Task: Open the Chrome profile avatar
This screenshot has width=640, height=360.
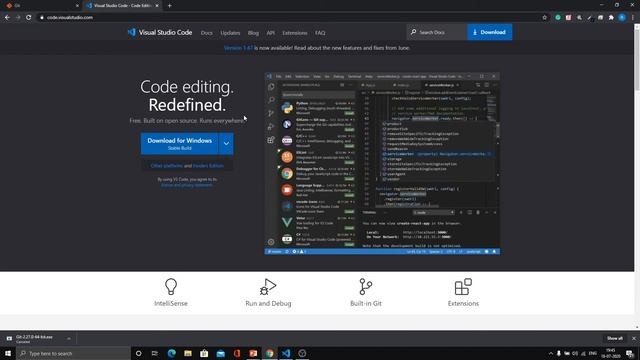Action: [x=622, y=18]
